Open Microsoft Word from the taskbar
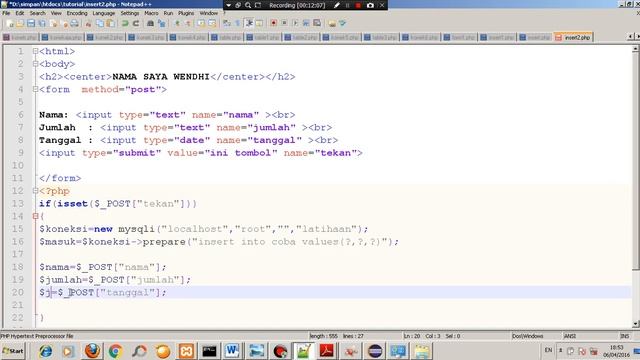 point(232,351)
